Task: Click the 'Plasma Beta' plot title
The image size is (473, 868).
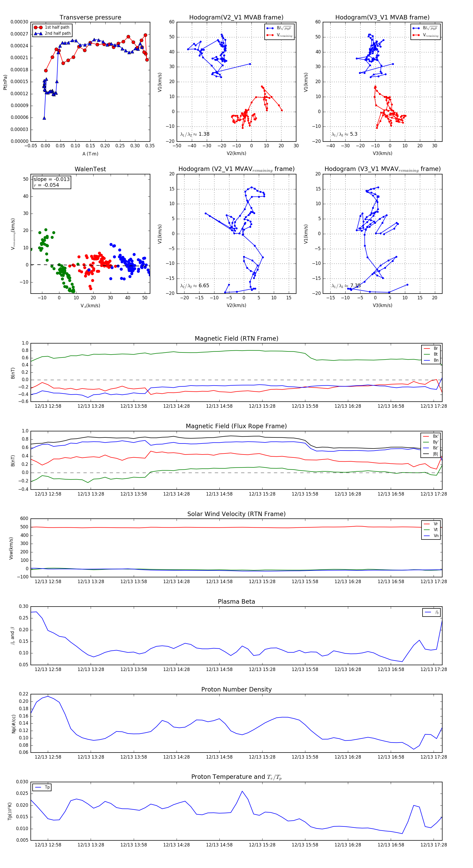Action: pos(236,602)
